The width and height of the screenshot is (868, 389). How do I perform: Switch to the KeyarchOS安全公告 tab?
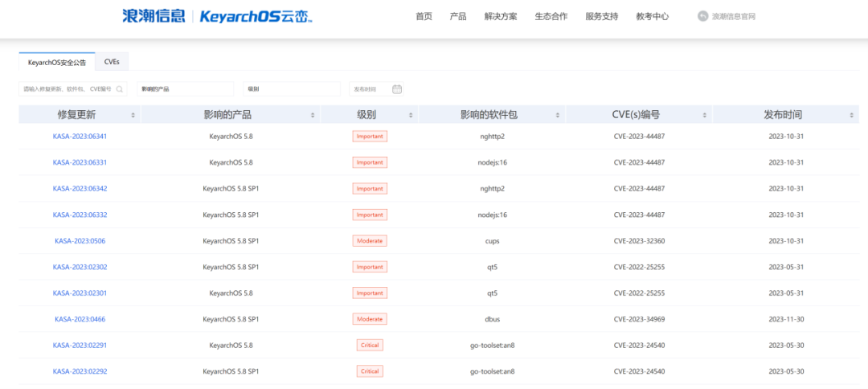[57, 62]
